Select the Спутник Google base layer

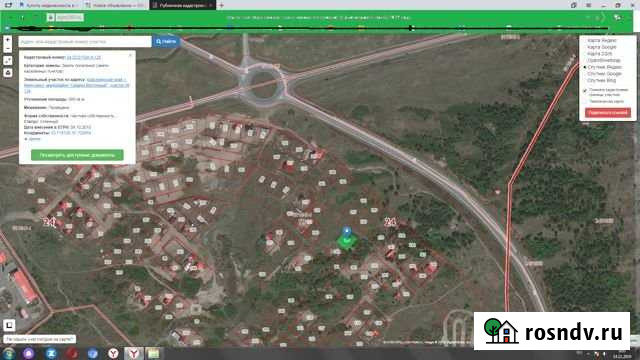tap(604, 74)
